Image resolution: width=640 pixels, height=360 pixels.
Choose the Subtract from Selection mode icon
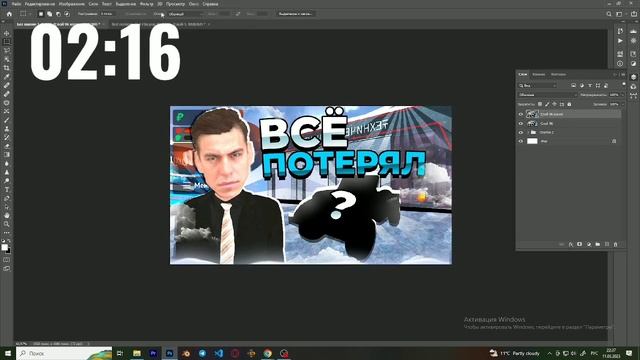pos(58,14)
